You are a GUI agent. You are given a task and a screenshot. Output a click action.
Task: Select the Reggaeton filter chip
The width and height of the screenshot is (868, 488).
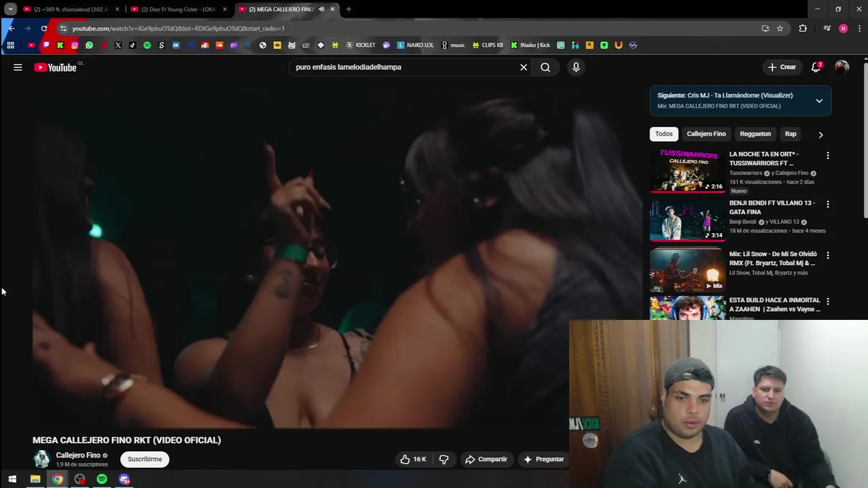pos(755,134)
